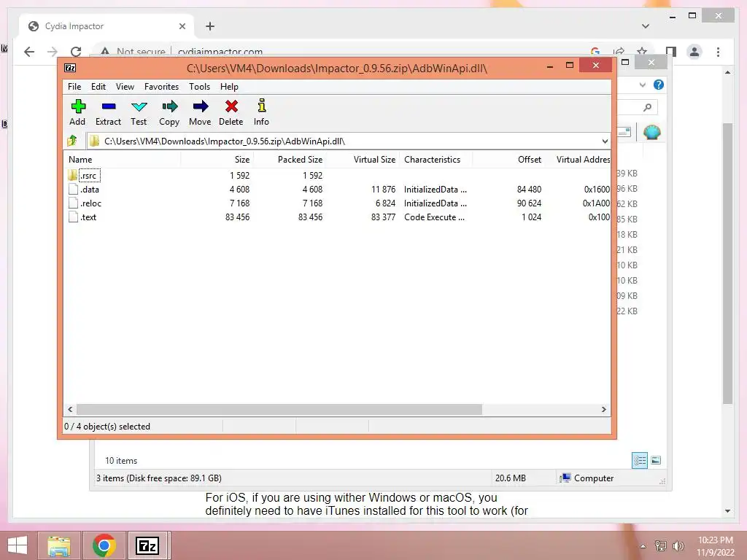Open the View menu
The width and height of the screenshot is (747, 560).
[x=125, y=87]
